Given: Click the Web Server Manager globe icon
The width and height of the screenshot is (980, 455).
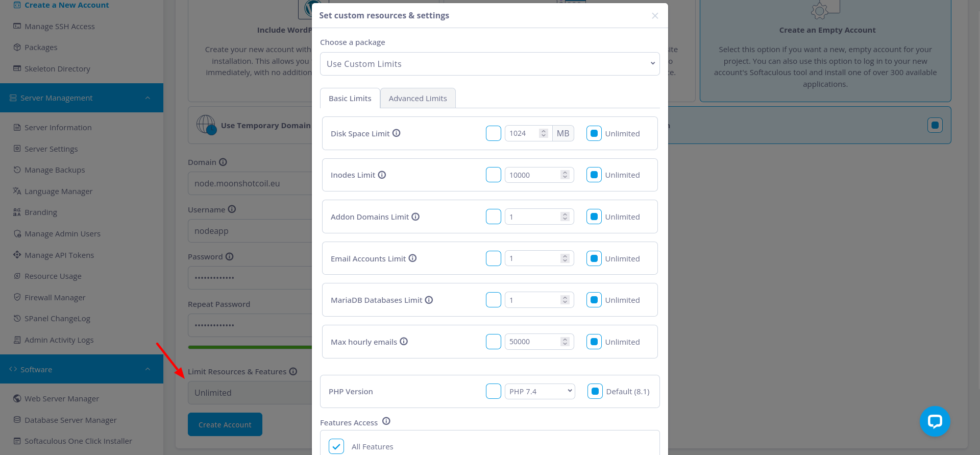Looking at the screenshot, I should (x=17, y=398).
